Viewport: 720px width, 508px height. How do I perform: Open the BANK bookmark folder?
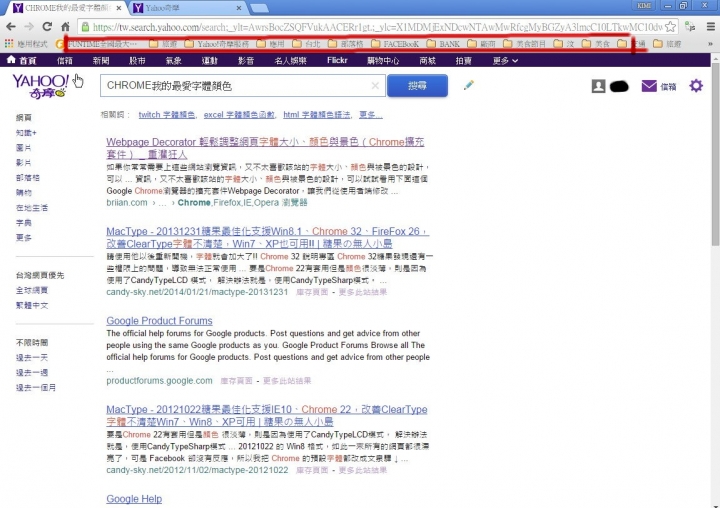point(443,44)
